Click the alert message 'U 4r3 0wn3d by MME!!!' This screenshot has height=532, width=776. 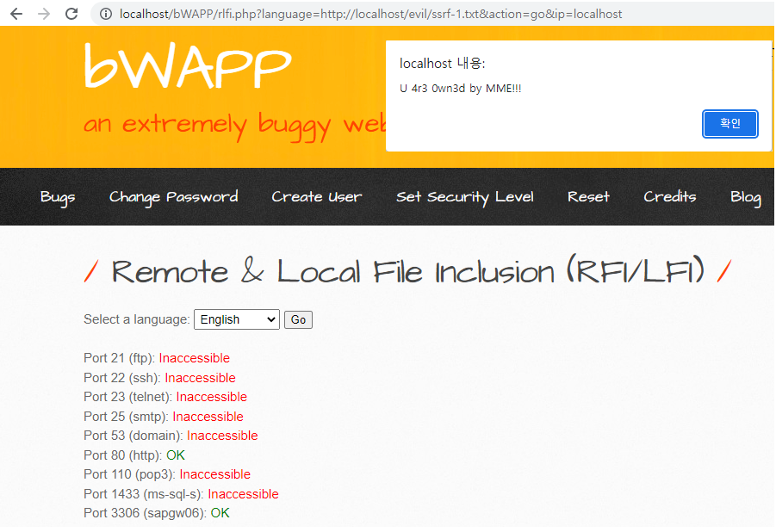[x=460, y=89]
